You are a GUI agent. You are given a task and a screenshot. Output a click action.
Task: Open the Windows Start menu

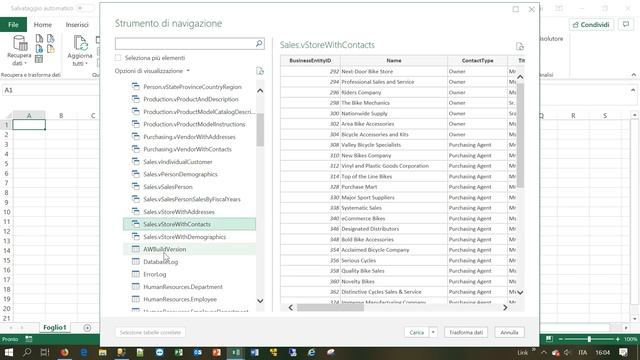point(9,352)
